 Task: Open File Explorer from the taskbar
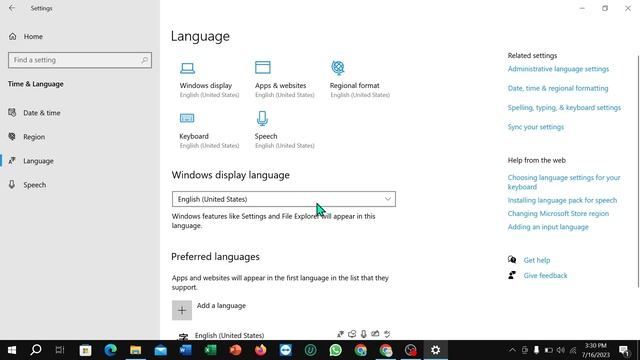pyautogui.click(x=136, y=350)
